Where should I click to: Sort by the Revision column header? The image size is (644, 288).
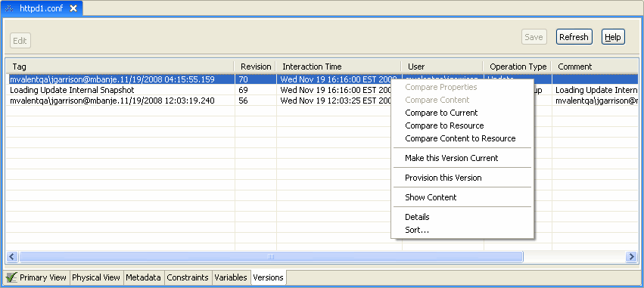[256, 67]
